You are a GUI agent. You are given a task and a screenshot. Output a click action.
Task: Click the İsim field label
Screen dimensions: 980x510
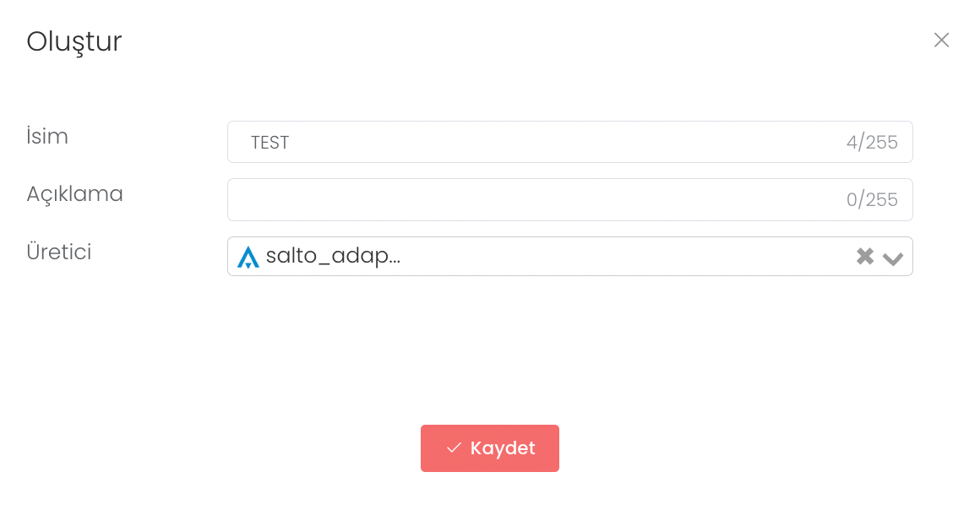point(47,137)
